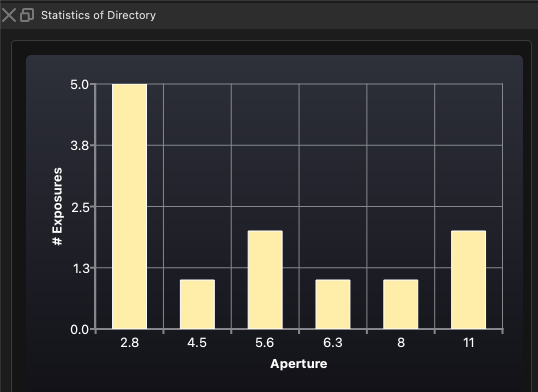Click the 4.5 x-axis label
The height and width of the screenshot is (392, 538).
point(197,343)
